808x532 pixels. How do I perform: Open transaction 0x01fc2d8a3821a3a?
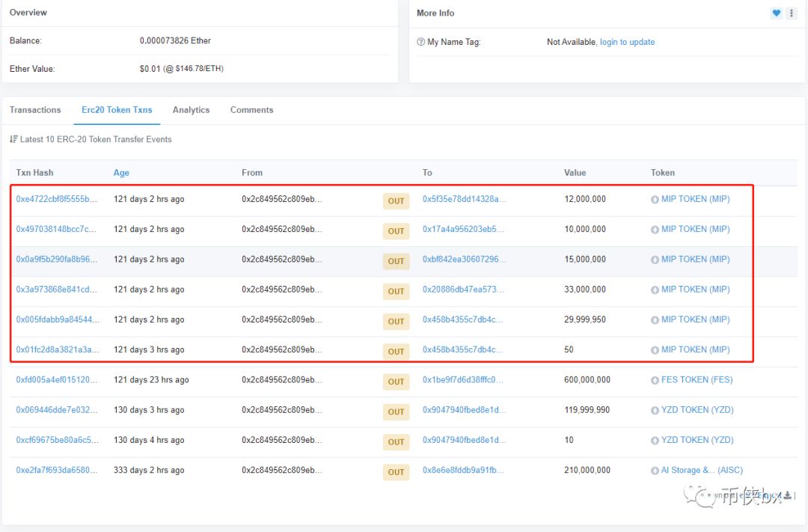pyautogui.click(x=58, y=349)
